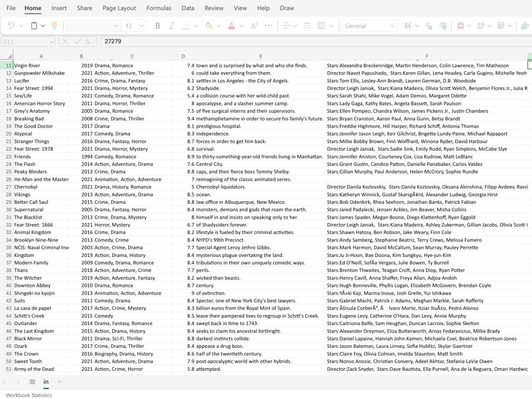Click the year 2003 cell for NCIS
The height and width of the screenshot is (399, 532).
[81, 248]
